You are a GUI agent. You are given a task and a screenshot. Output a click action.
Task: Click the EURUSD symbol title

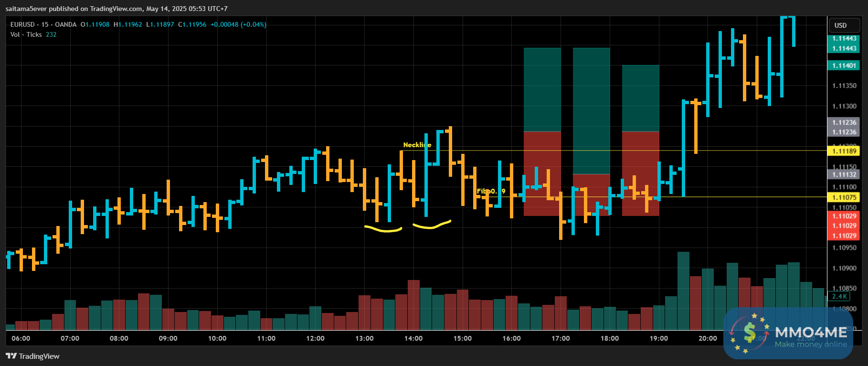pyautogui.click(x=22, y=24)
